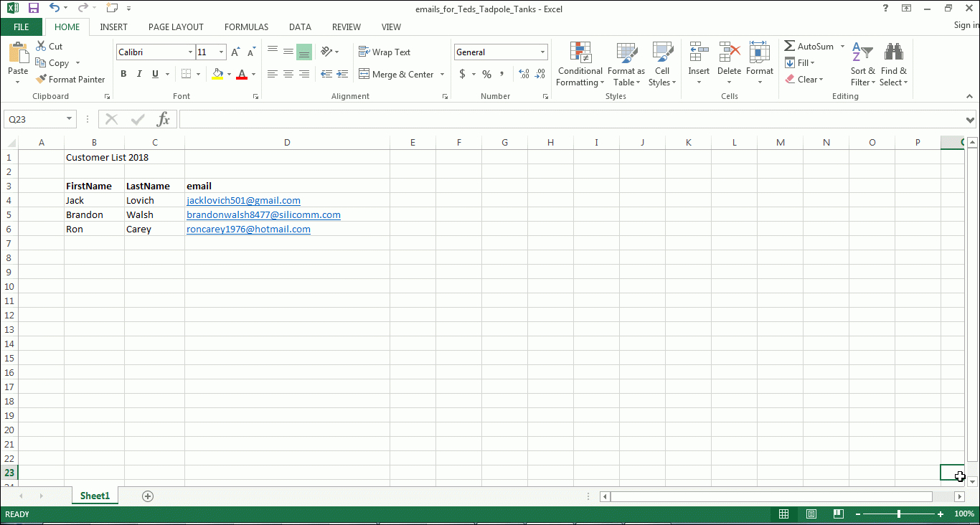Viewport: 980px width, 525px height.
Task: Apply the Wrap Text command
Action: point(385,52)
